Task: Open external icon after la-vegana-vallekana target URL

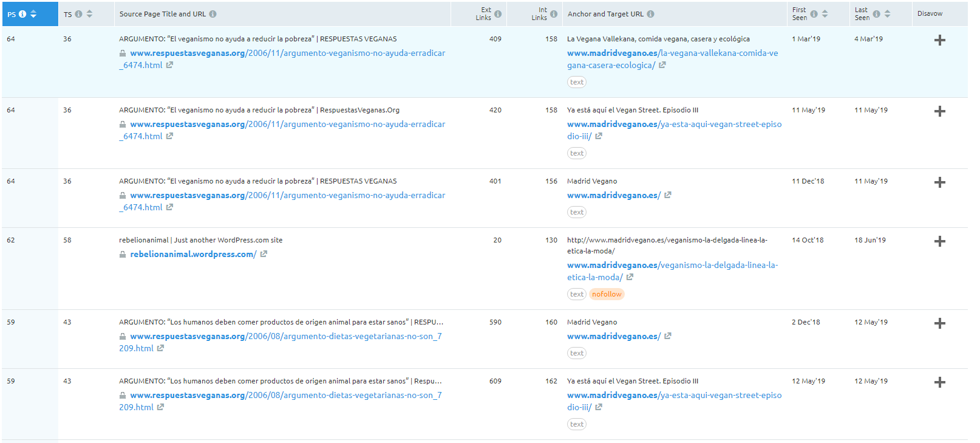Action: 662,65
